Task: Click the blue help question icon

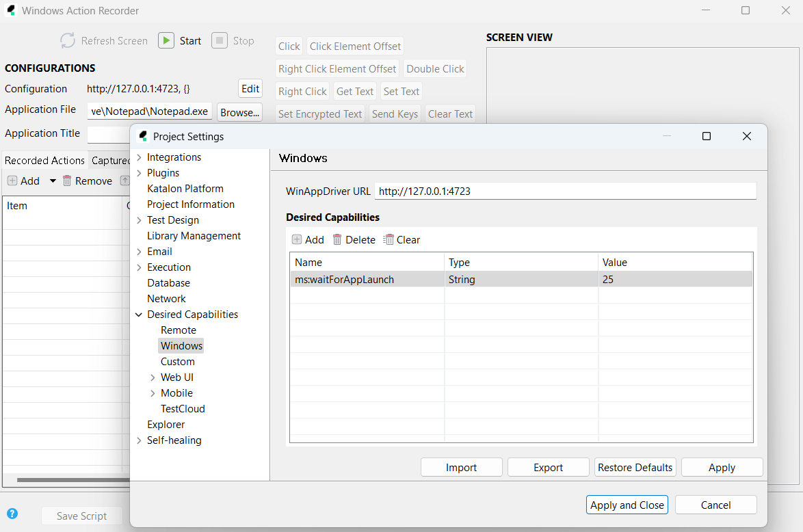Action: pos(12,514)
